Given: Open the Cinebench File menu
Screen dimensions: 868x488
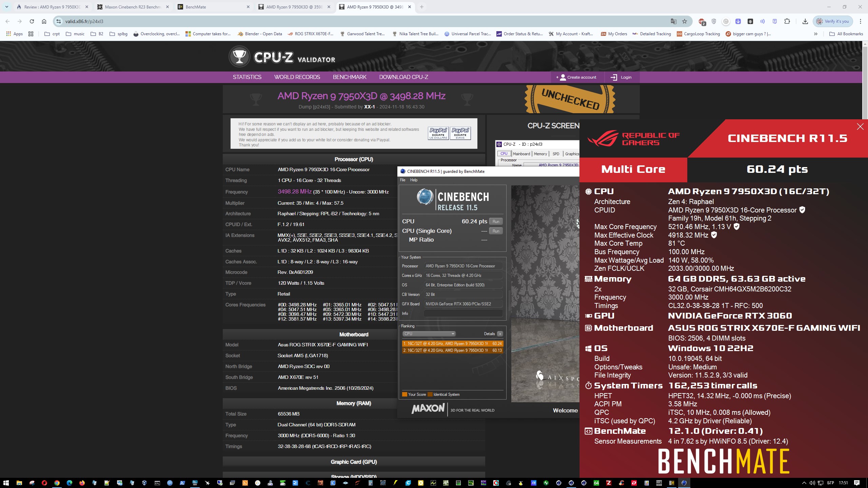Looking at the screenshot, I should tap(402, 180).
